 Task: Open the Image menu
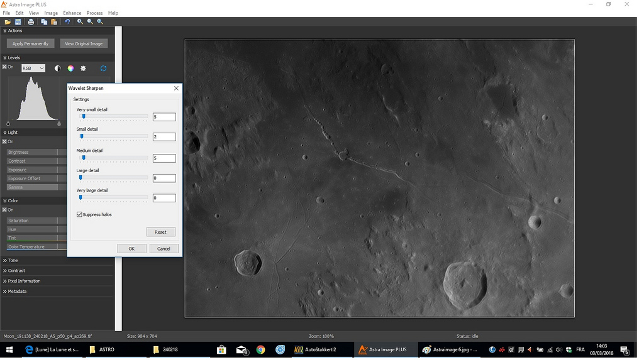[x=51, y=13]
